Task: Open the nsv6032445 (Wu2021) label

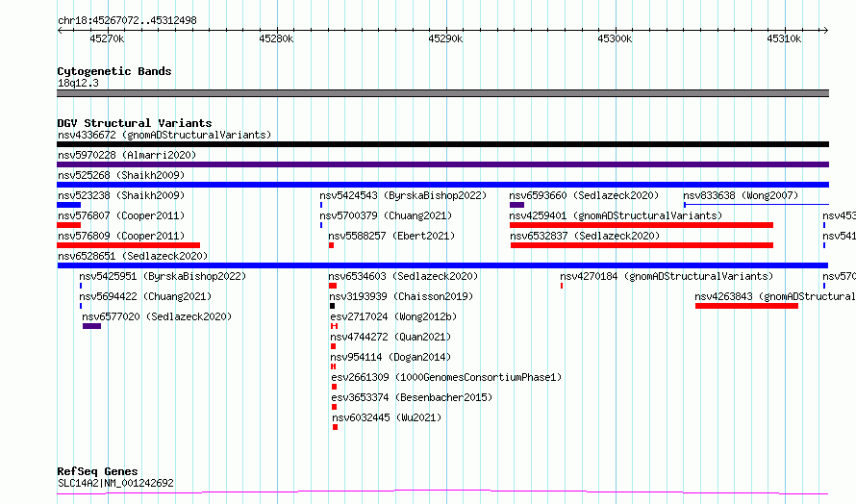Action: [387, 417]
